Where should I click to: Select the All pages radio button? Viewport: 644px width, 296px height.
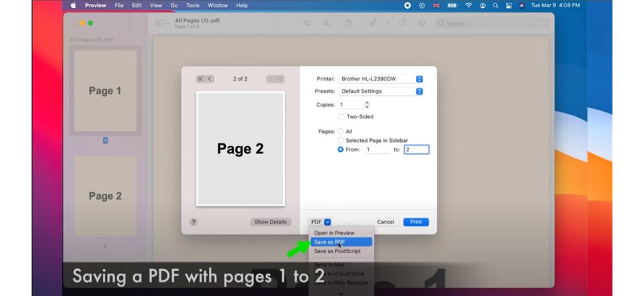click(340, 132)
